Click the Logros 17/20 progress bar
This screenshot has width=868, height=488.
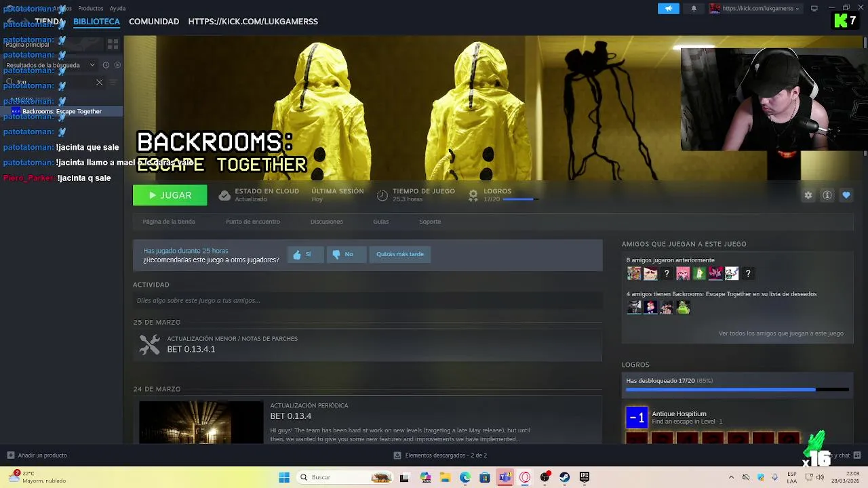tap(520, 199)
